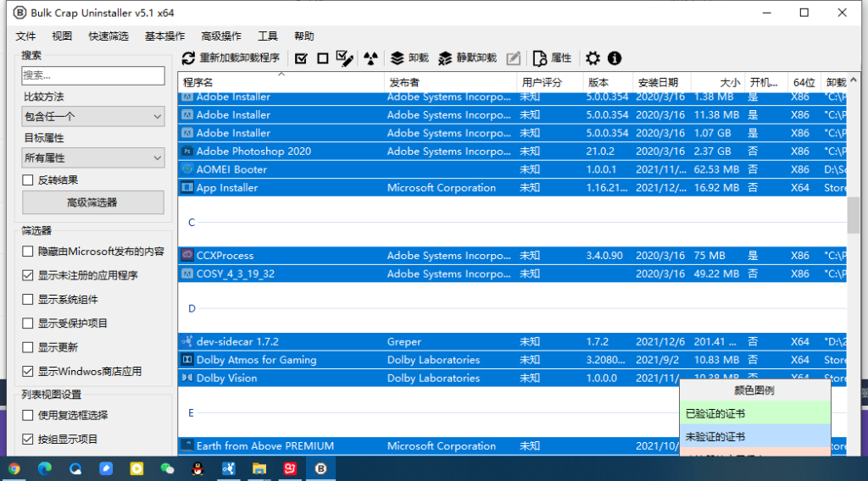Check the 显示受保护项目 checkbox

(x=28, y=323)
